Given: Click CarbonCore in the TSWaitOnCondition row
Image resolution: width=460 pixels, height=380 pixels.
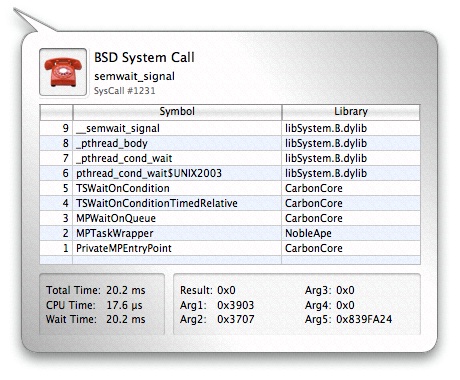Looking at the screenshot, I should click(314, 188).
